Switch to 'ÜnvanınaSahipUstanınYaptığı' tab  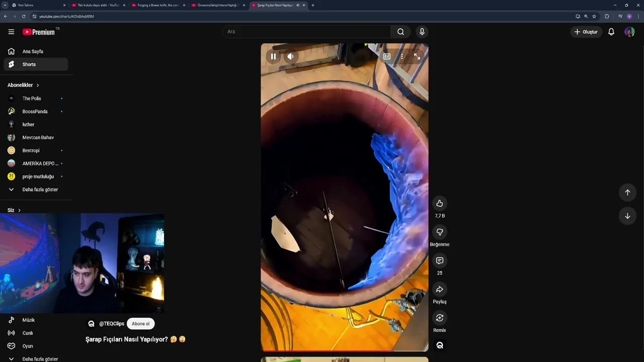[218, 5]
